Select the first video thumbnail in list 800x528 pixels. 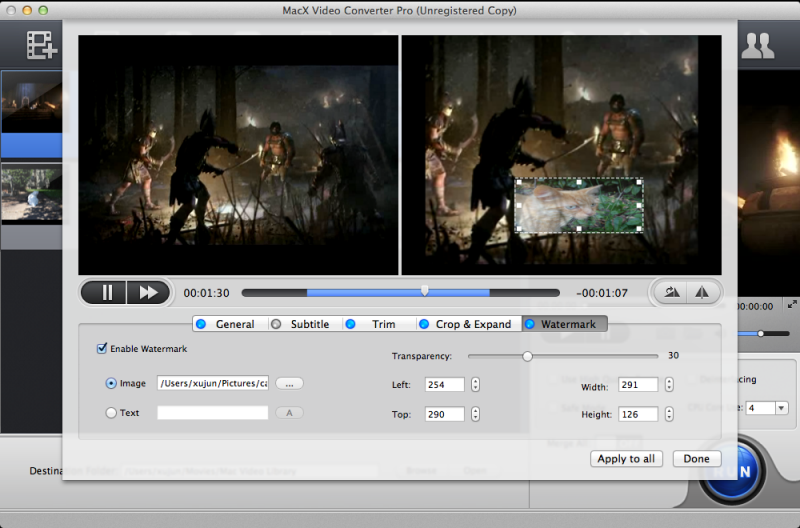pos(32,102)
